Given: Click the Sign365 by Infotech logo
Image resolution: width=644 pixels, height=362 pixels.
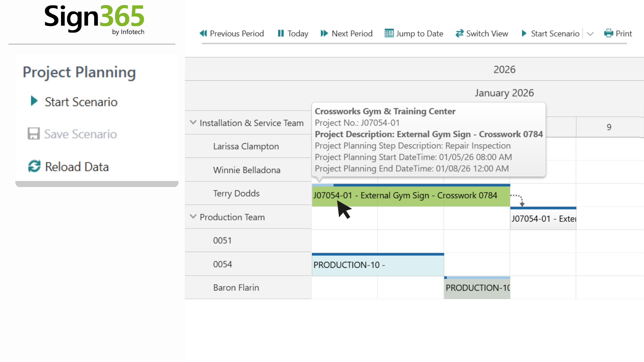Looking at the screenshot, I should pos(94,19).
